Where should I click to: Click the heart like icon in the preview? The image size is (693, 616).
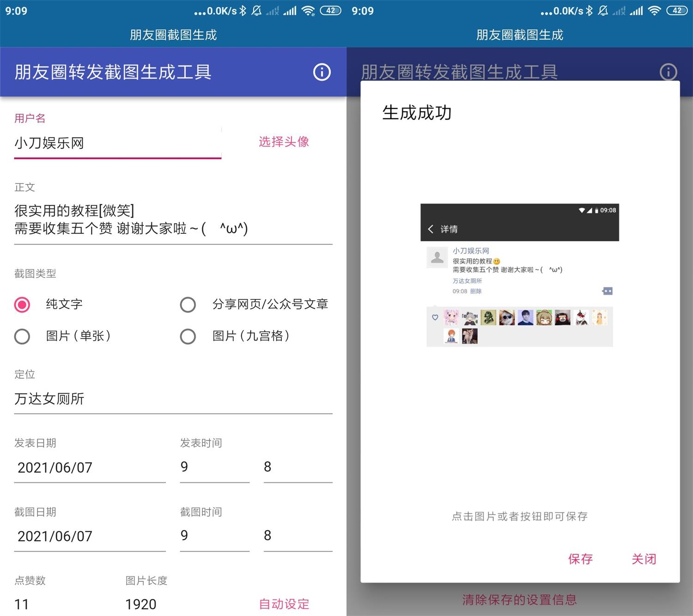pos(435,317)
